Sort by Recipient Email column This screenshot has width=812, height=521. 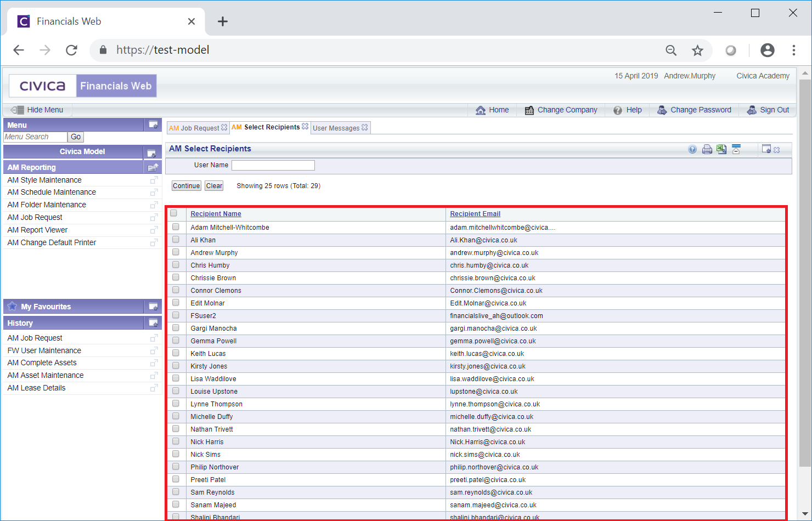475,214
